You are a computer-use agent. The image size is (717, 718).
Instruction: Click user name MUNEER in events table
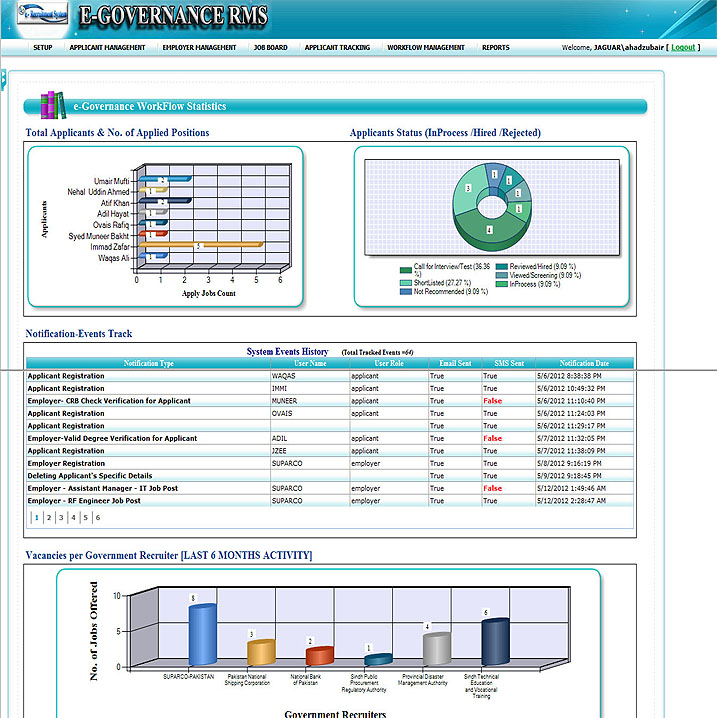click(284, 401)
